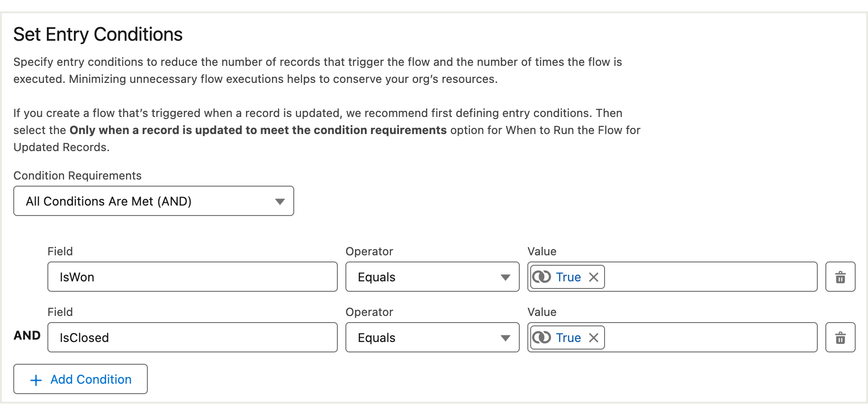Open the All Conditions Are Met (AND) dropdown
Image resolution: width=868 pixels, height=414 pixels.
point(154,201)
